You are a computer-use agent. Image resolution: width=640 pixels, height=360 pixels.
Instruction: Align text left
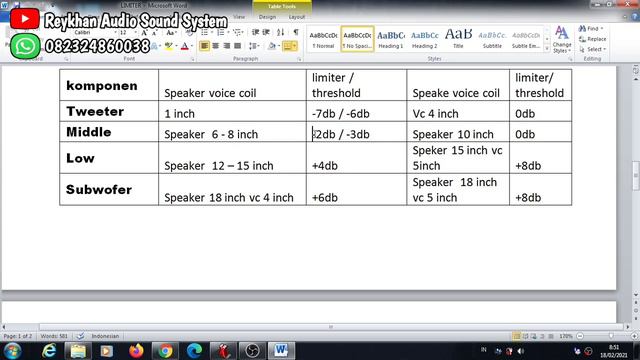click(x=204, y=46)
